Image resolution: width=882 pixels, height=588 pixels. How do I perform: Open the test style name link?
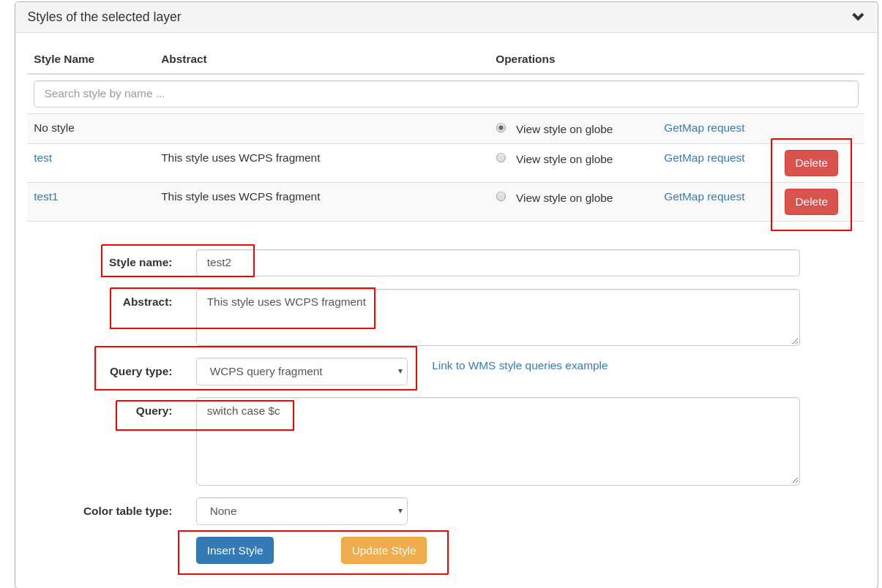pyautogui.click(x=42, y=158)
